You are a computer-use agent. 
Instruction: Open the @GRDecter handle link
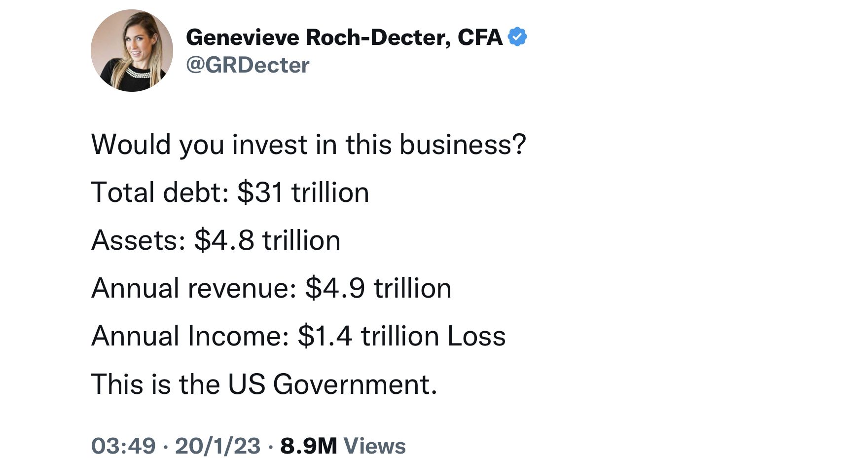click(248, 65)
